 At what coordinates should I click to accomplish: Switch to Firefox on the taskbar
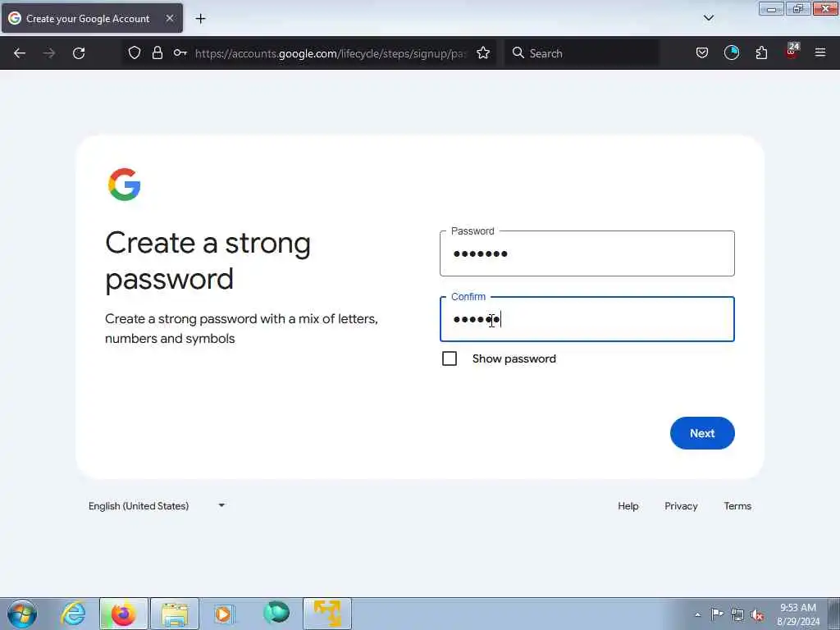[x=123, y=614]
